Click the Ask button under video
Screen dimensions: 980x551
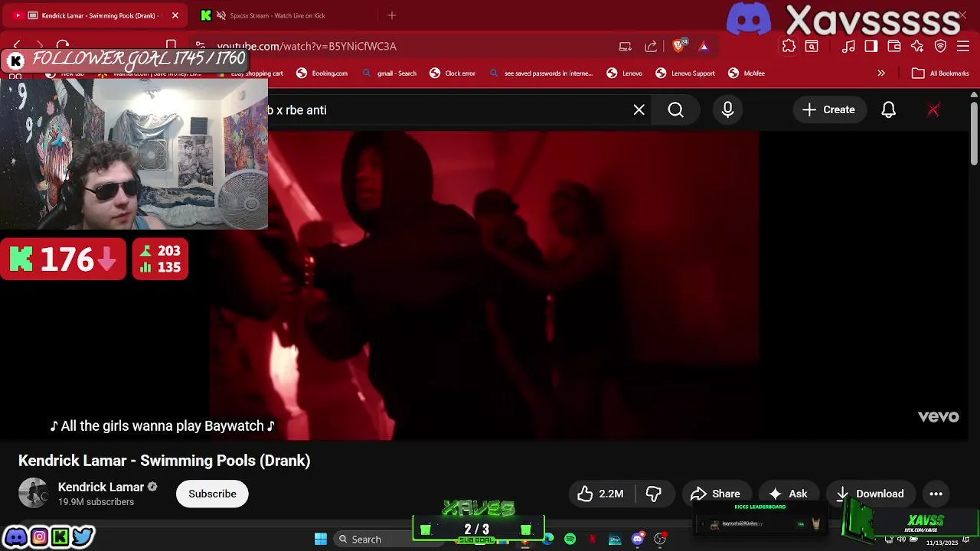(x=789, y=494)
